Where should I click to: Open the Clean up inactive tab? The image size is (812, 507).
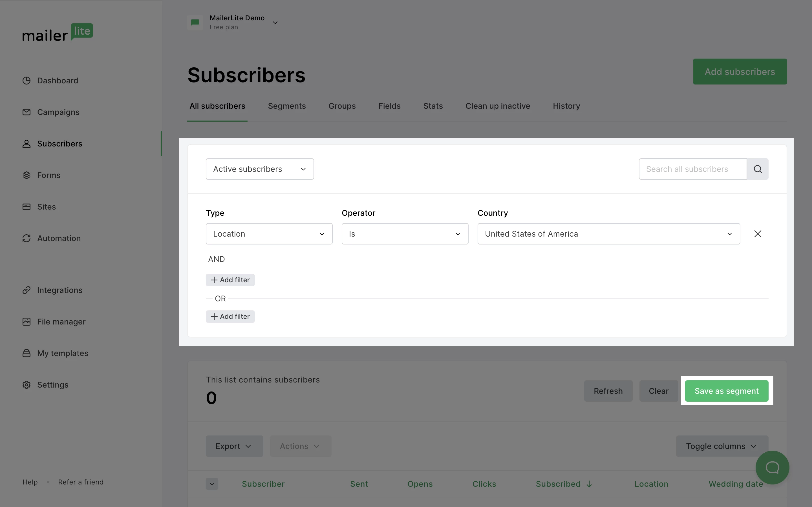pos(498,106)
